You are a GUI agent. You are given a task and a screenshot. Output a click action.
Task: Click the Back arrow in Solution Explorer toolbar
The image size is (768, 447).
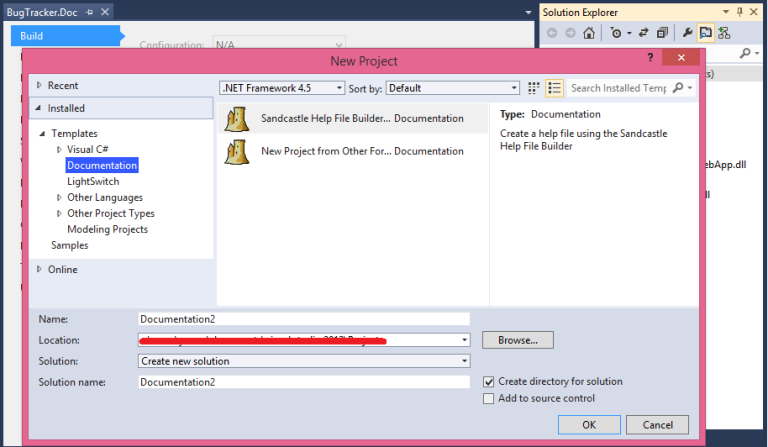pyautogui.click(x=552, y=33)
